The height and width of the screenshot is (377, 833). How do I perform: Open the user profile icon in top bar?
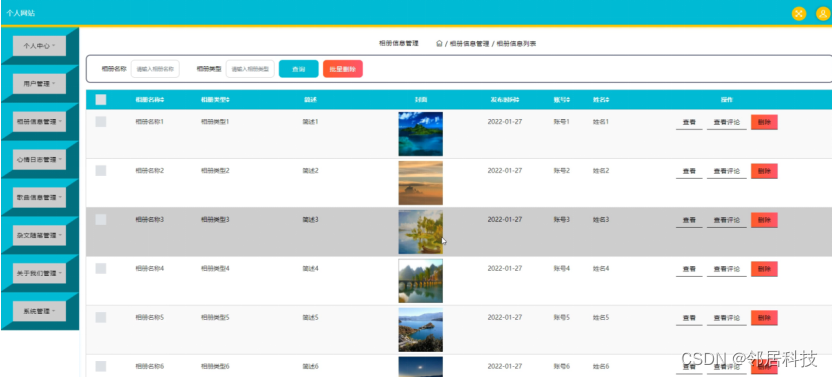823,13
